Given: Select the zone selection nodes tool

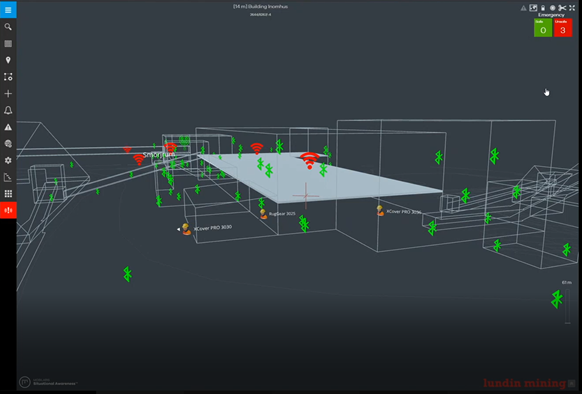Looking at the screenshot, I should tap(8, 77).
